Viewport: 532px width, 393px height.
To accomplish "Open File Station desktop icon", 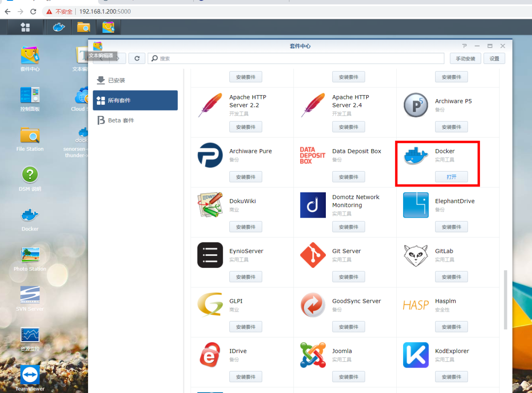I will click(x=30, y=135).
